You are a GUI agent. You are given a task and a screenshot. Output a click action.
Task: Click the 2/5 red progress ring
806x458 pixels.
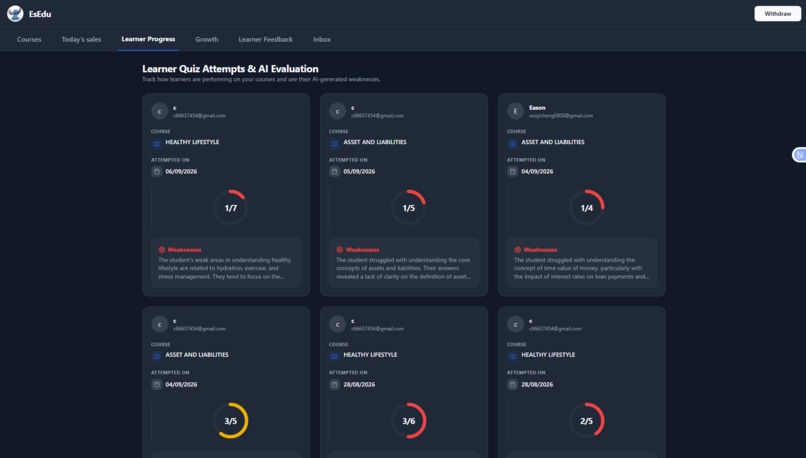tap(587, 420)
